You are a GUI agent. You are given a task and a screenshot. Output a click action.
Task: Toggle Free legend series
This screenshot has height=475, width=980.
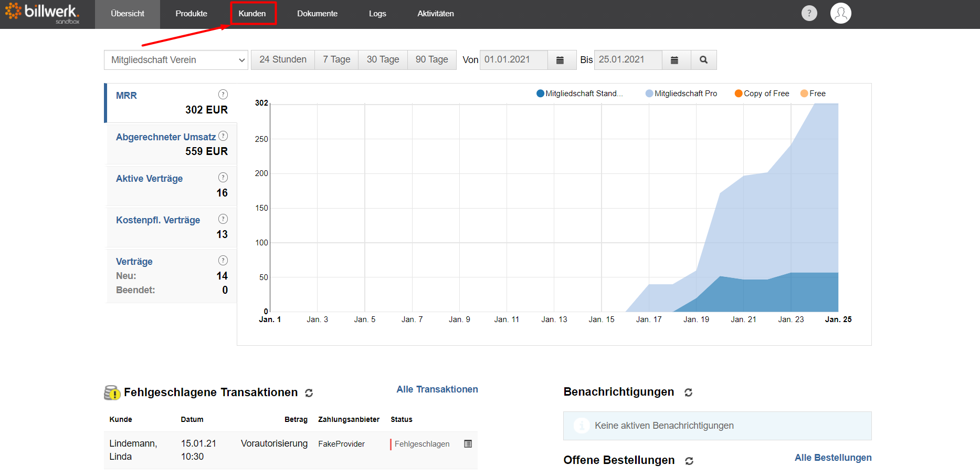pyautogui.click(x=813, y=94)
